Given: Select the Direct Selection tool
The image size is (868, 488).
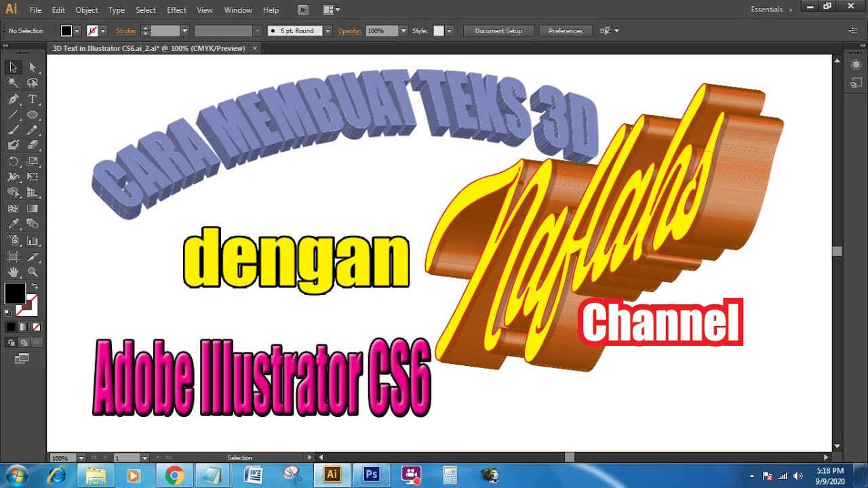Looking at the screenshot, I should (x=32, y=67).
